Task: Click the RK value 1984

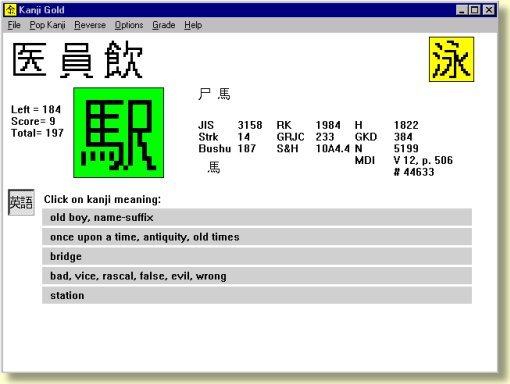Action: (x=328, y=125)
